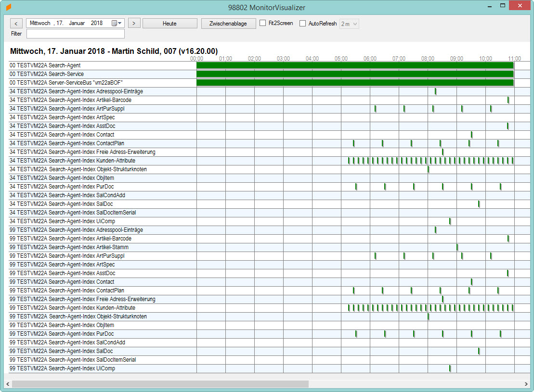Enable the Fit2Screen checkbox
534x392 pixels.
pos(262,23)
